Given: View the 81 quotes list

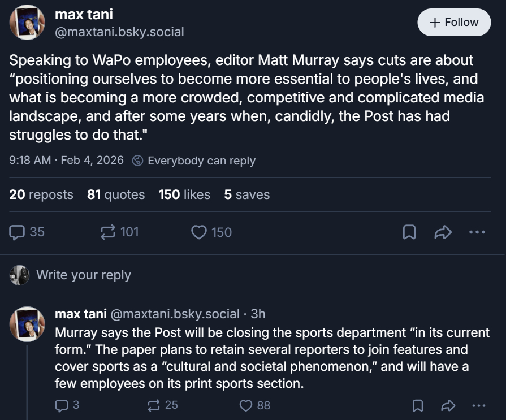Looking at the screenshot, I should tap(116, 194).
